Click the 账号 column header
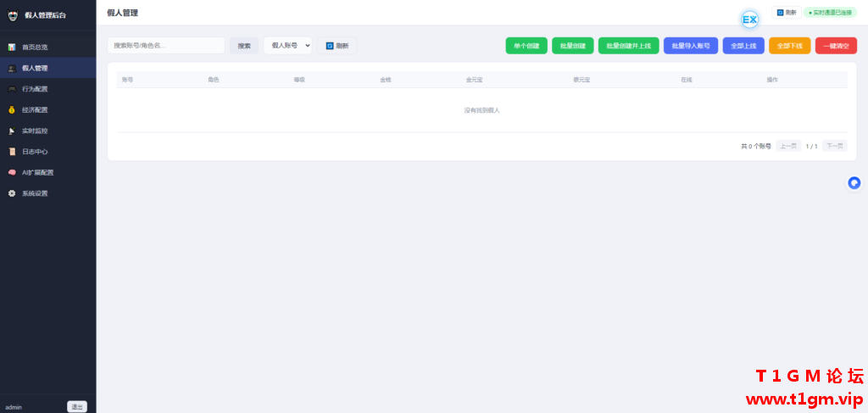 click(x=128, y=80)
